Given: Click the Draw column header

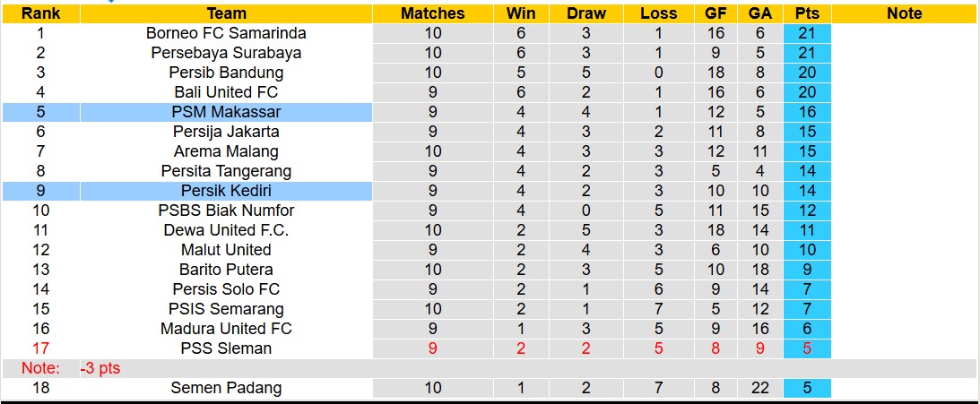Looking at the screenshot, I should point(586,13).
